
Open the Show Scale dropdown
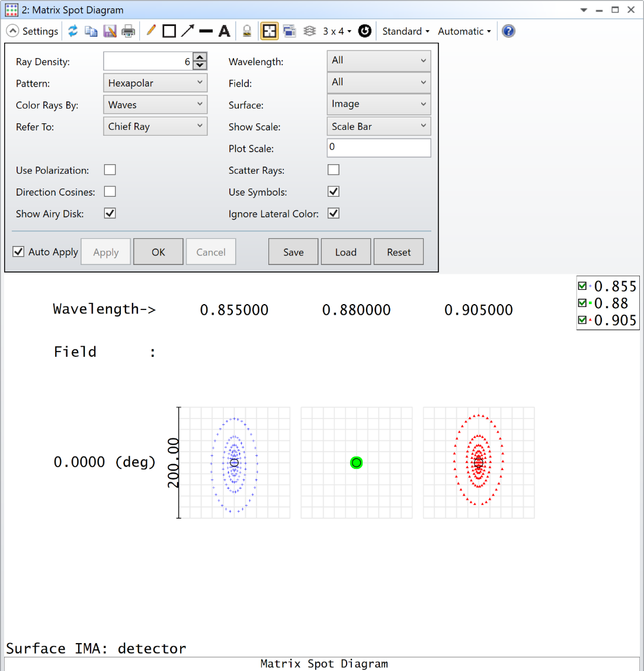pyautogui.click(x=379, y=126)
